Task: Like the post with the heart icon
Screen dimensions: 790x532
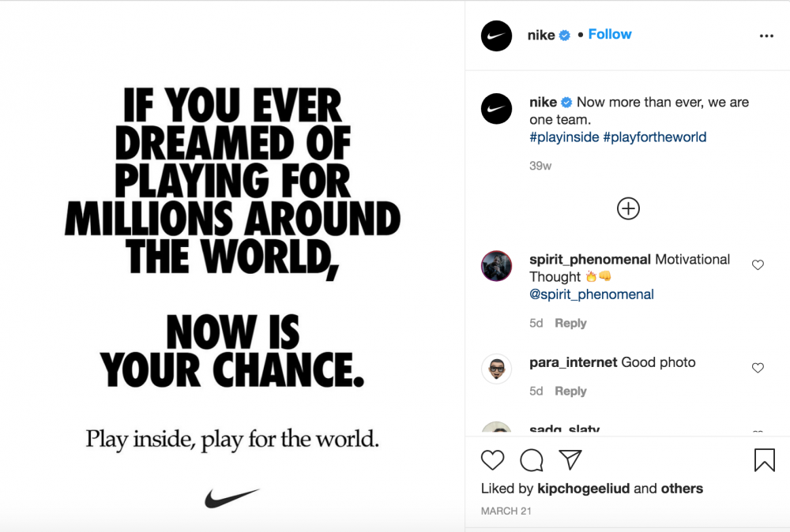Action: tap(492, 460)
